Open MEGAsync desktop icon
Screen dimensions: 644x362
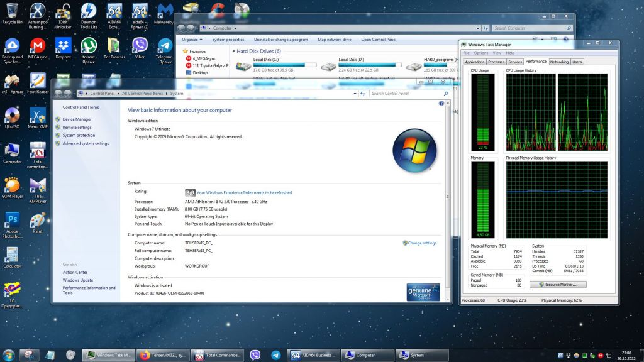click(37, 48)
